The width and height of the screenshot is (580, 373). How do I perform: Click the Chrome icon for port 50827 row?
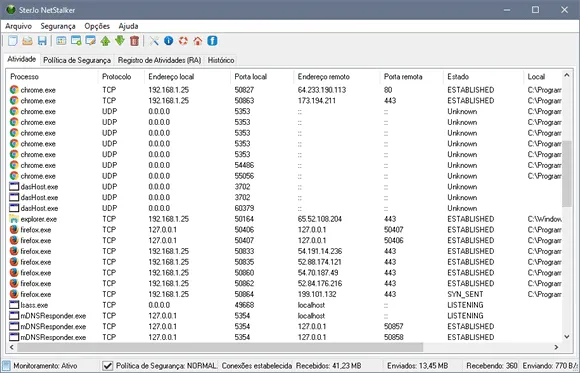click(14, 90)
